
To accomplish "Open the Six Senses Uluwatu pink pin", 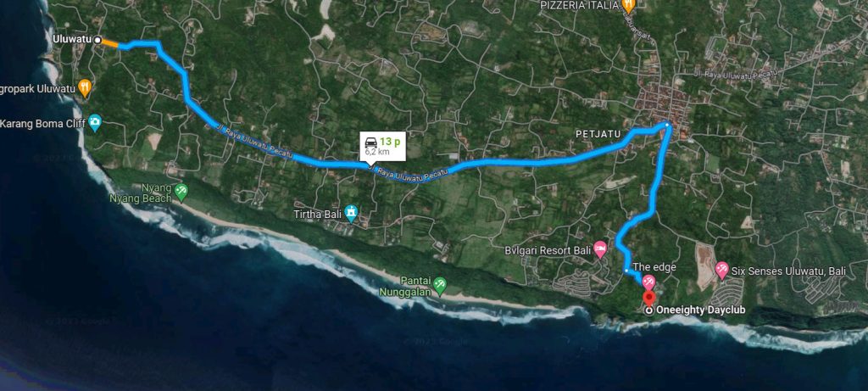I will pos(721,271).
